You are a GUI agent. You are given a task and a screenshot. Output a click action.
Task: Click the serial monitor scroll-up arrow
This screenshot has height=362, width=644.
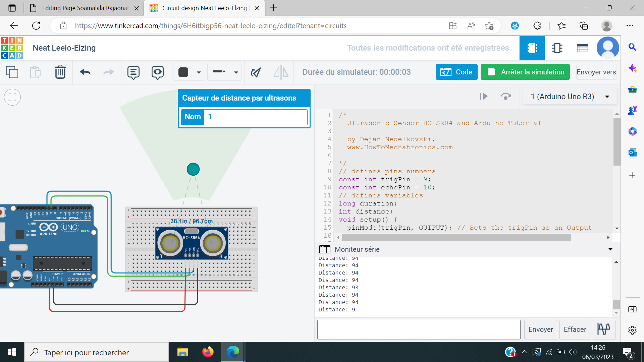point(616,262)
